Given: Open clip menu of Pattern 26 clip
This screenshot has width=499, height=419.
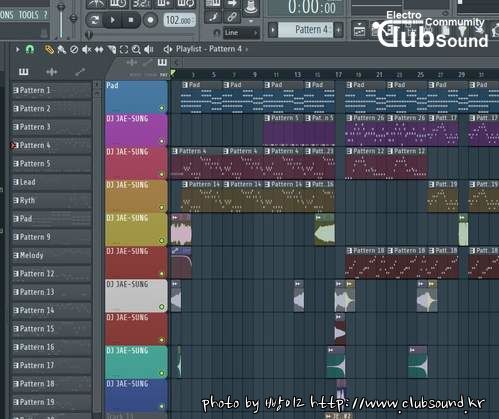Looking at the screenshot, I should click(349, 118).
